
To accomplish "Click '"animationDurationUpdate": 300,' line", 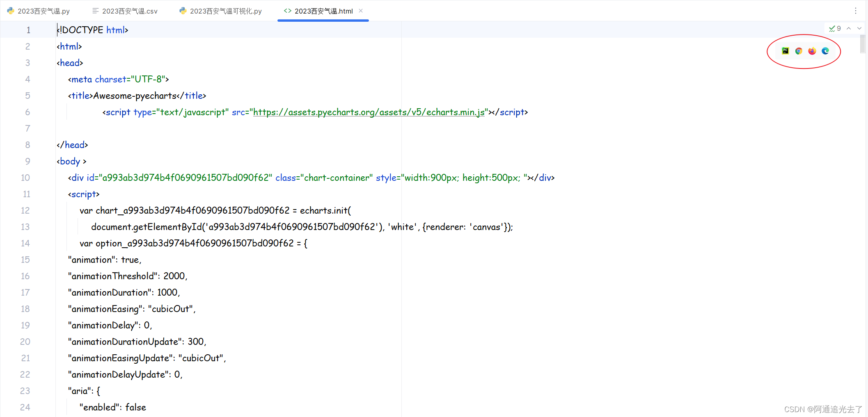I will (137, 342).
